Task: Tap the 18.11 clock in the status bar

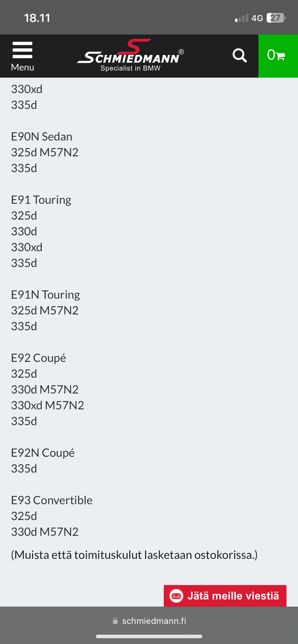Action: click(37, 18)
